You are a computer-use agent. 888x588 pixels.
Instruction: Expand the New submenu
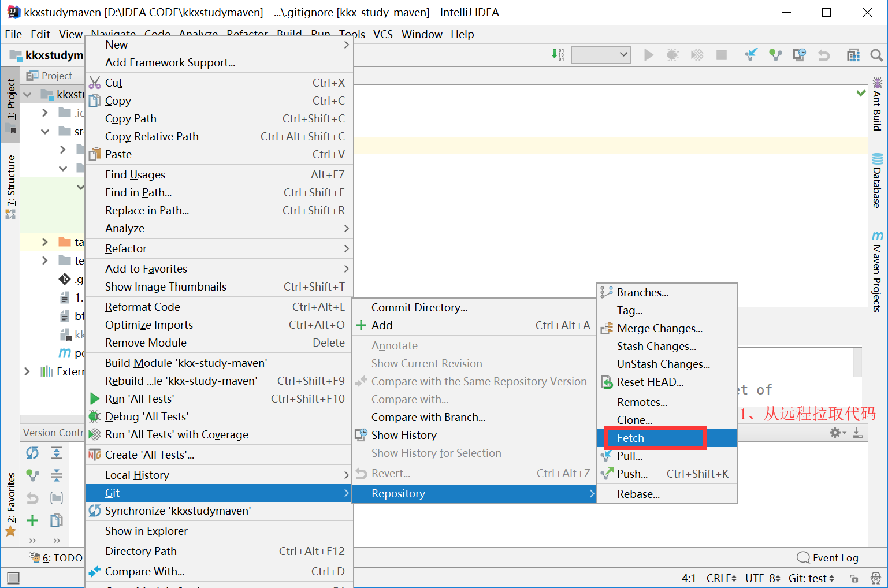click(x=219, y=44)
